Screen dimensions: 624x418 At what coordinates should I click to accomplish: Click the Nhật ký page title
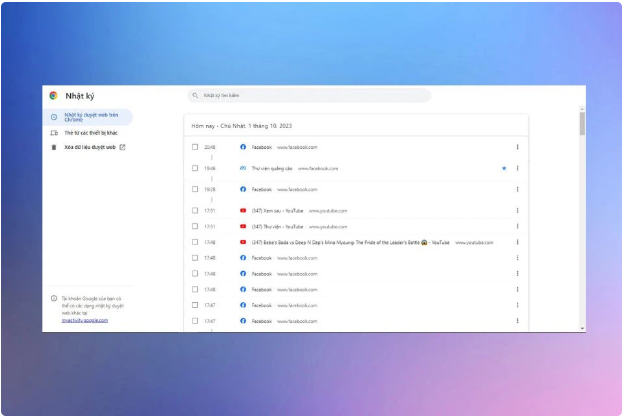pyautogui.click(x=80, y=96)
